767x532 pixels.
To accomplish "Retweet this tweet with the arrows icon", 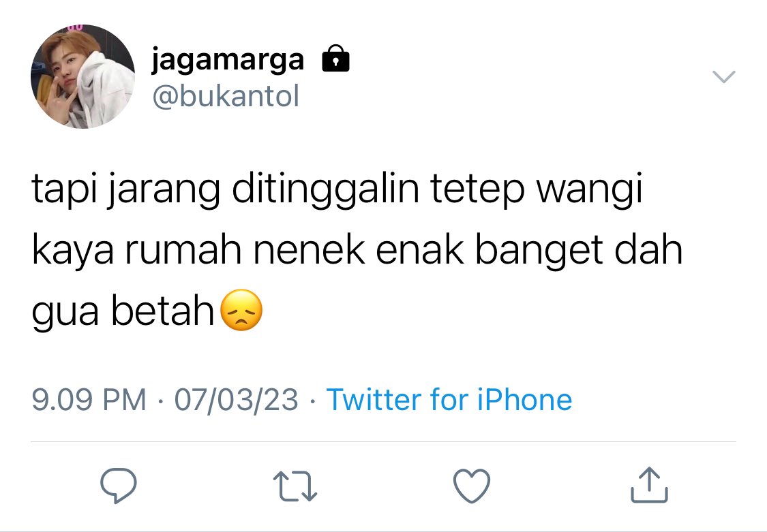I will tap(295, 486).
